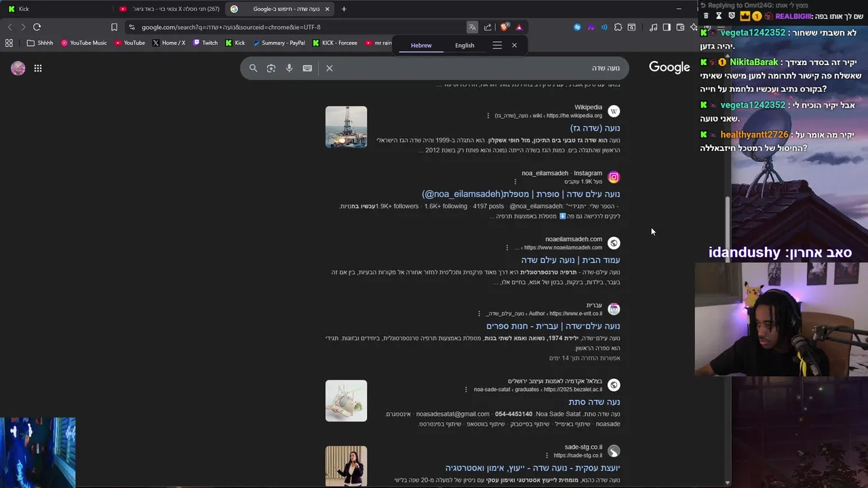Click the email noasadesatat@gmail.com in the snippet
Viewport: 868px width, 488px height.
click(x=453, y=414)
